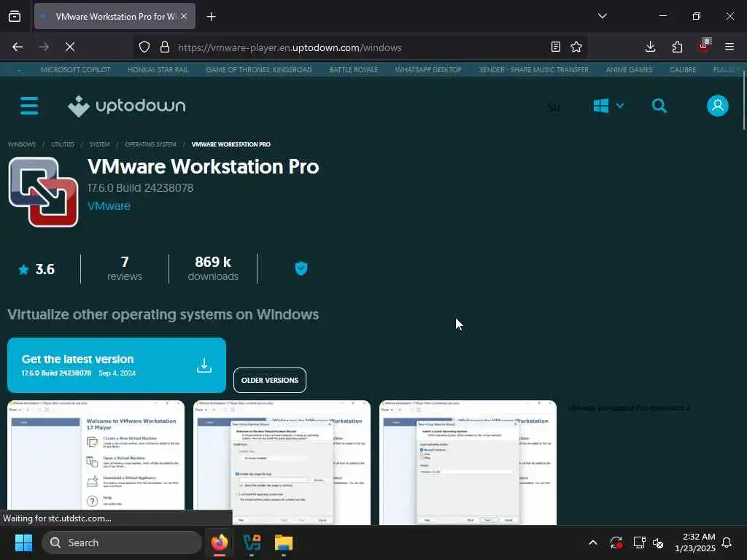Open Firefox tab overview icon

[x=15, y=16]
